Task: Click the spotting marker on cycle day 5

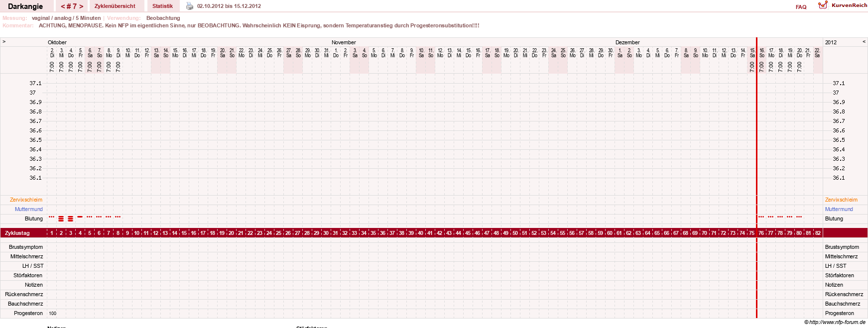Action: tap(89, 217)
